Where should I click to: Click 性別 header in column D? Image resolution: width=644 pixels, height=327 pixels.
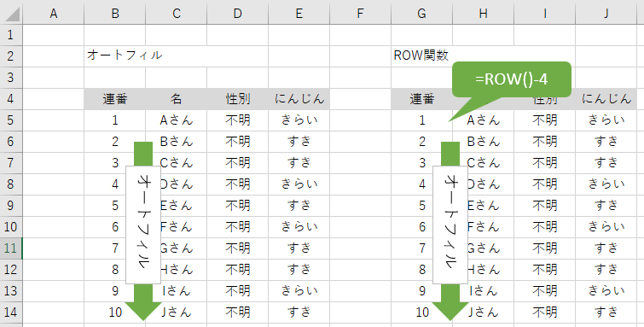238,99
